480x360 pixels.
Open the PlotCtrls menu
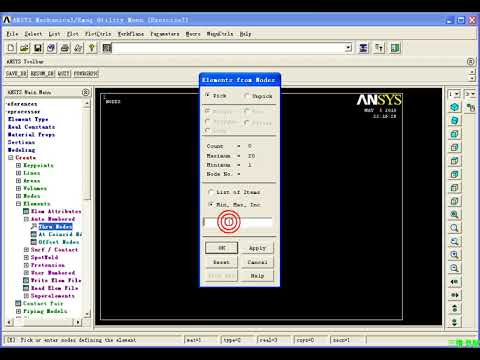(98, 34)
